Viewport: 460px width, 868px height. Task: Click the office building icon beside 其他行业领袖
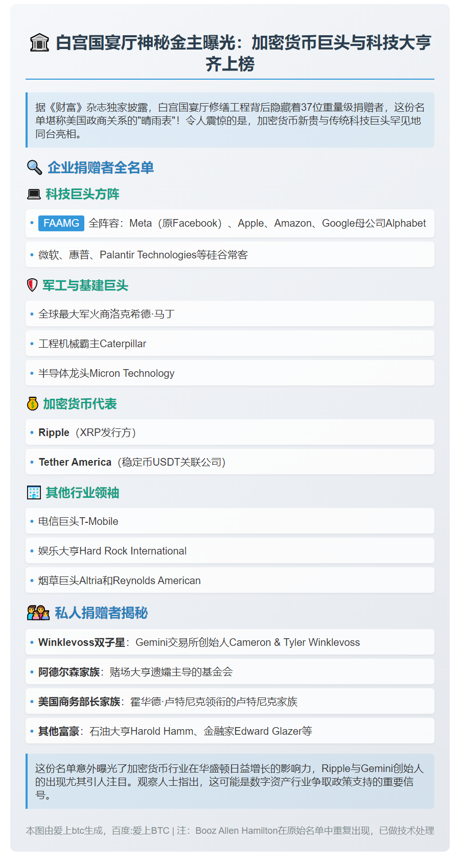tap(34, 493)
